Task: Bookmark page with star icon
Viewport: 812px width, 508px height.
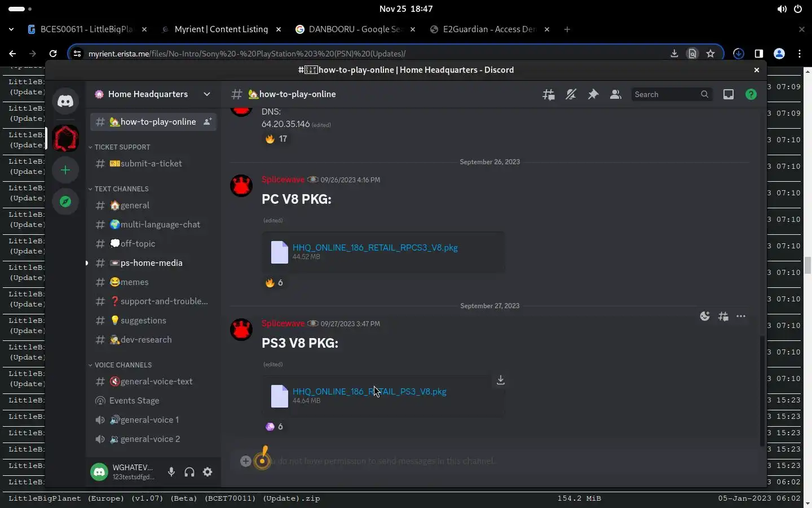Action: coord(710,54)
